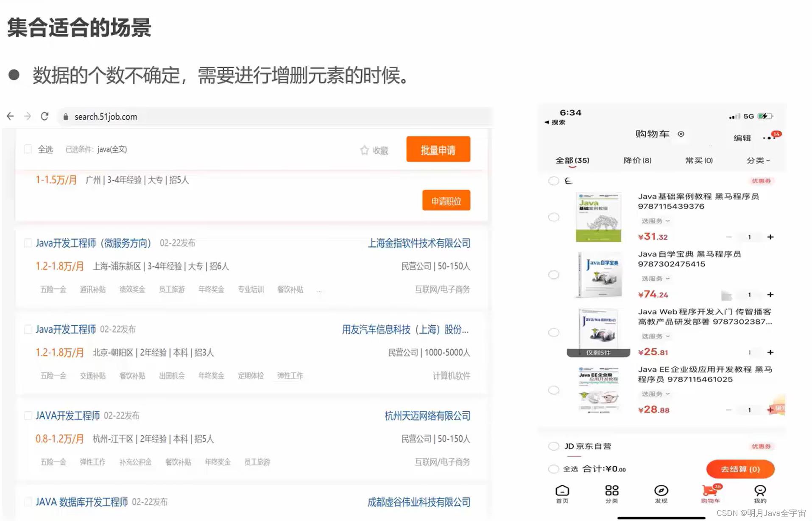The width and height of the screenshot is (812, 521).
Task: Open 用友汽车信息科技 company link
Action: 405,330
